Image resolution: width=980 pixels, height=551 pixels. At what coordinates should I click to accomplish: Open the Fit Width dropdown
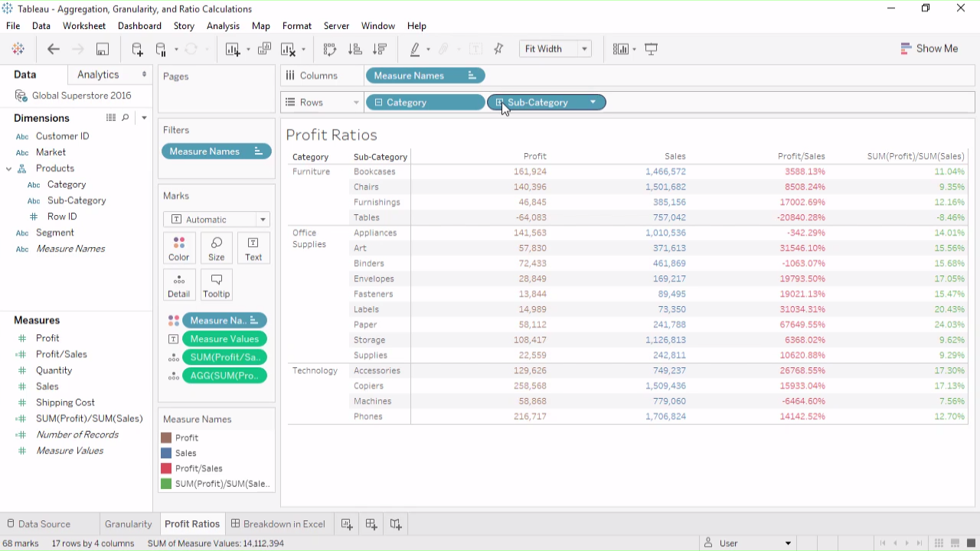pos(556,49)
